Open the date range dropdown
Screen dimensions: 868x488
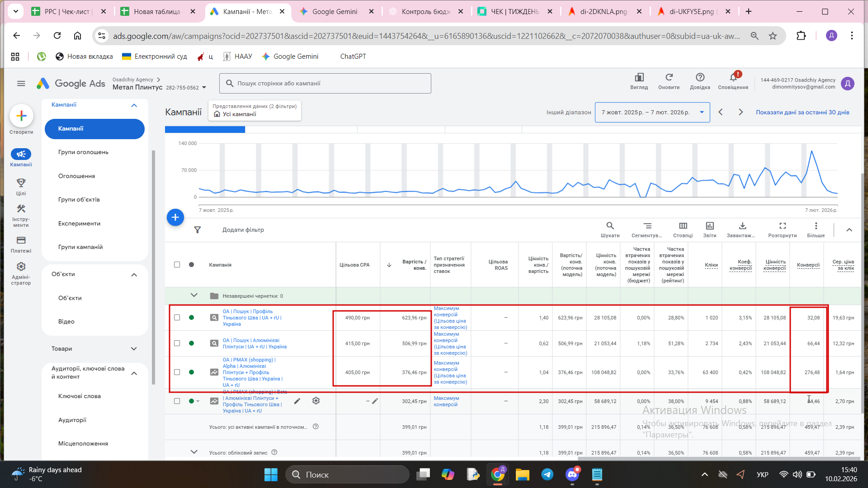pyautogui.click(x=652, y=113)
